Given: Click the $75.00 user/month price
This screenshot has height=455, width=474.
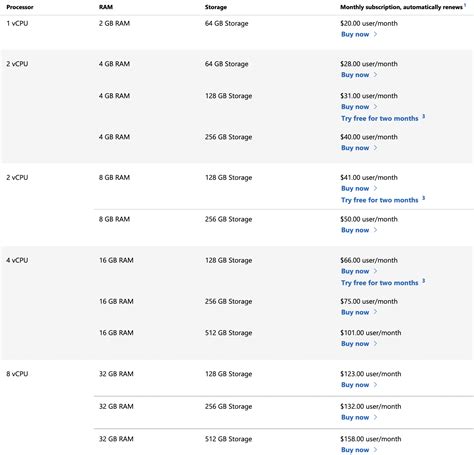Looking at the screenshot, I should 369,301.
